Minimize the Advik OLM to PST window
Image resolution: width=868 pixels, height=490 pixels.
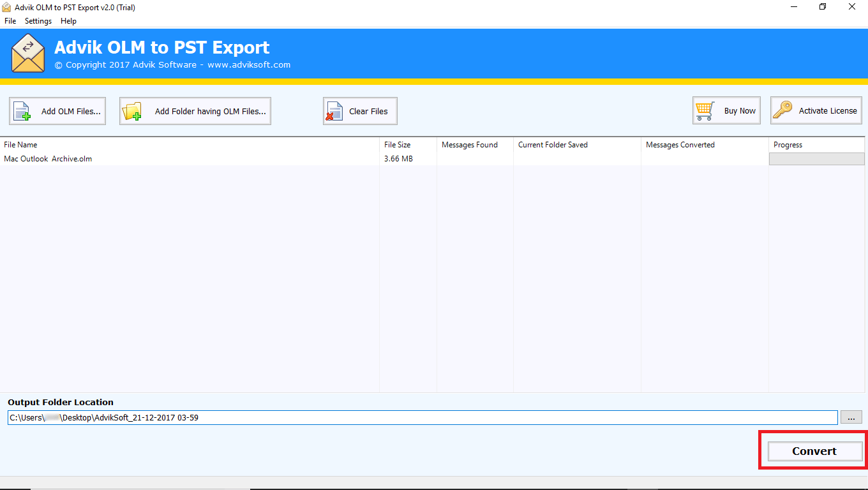[794, 7]
